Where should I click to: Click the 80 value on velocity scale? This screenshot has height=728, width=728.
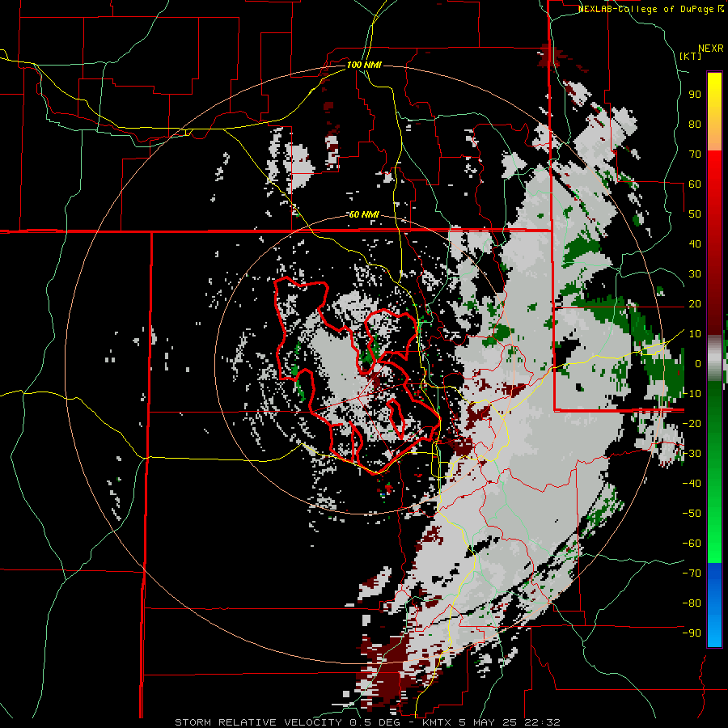[695, 124]
